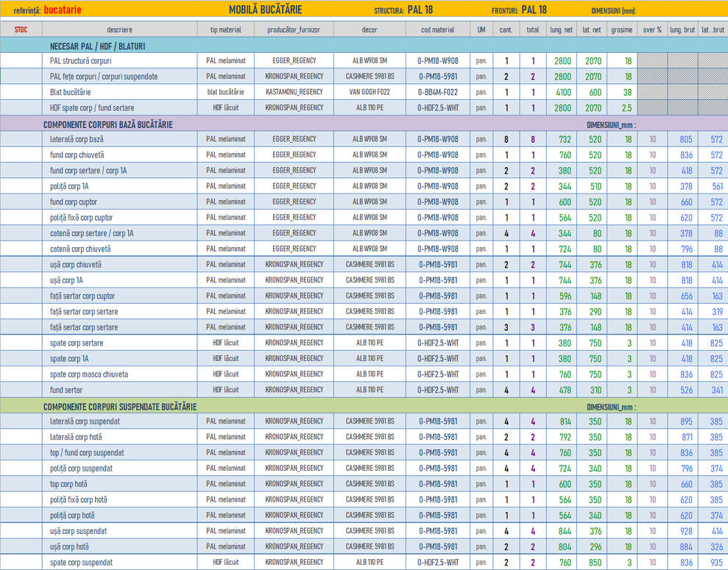The height and width of the screenshot is (570, 728).
Task: Click the 'tip material' column header
Action: (x=225, y=29)
